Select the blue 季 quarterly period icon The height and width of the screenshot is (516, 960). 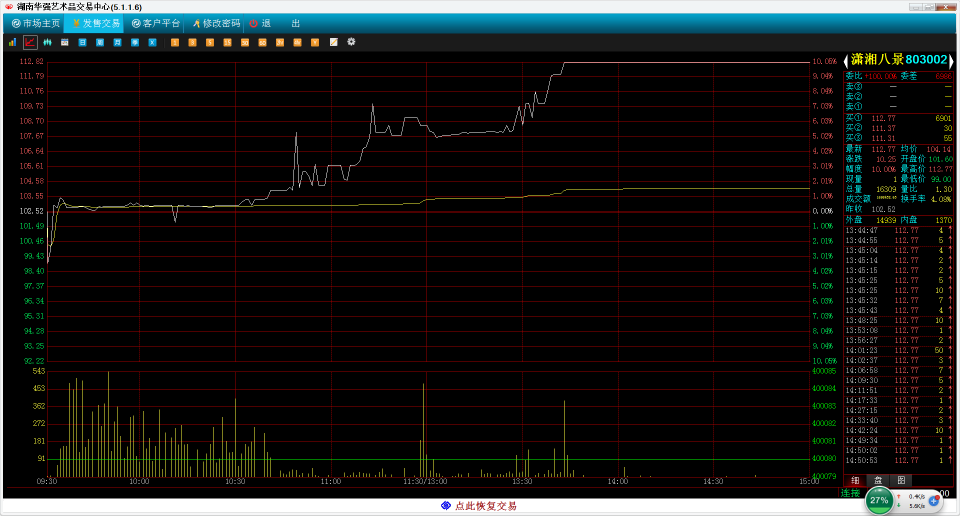click(135, 42)
